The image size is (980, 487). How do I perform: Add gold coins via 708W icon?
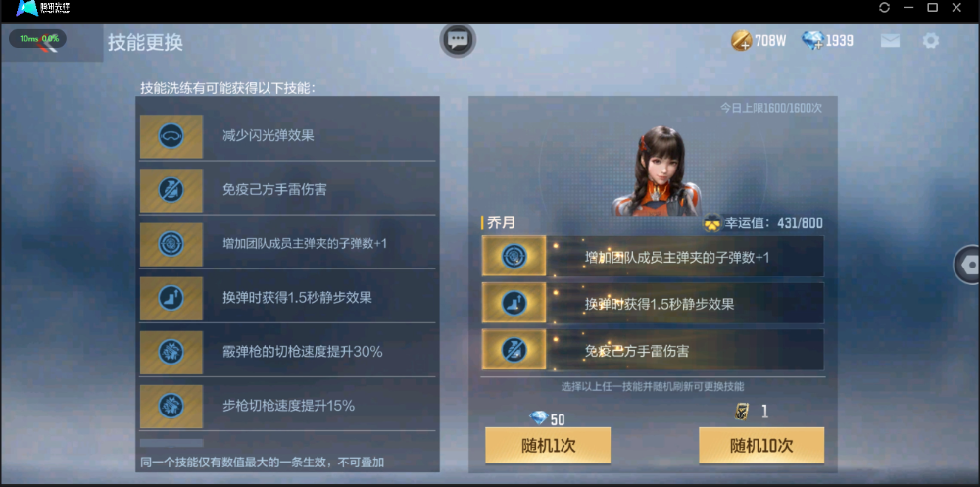[x=741, y=41]
